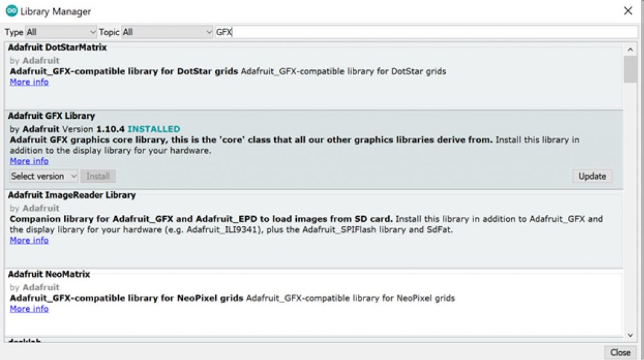Select the Adafruit ImageReader Library entry
The image size is (644, 360).
(x=72, y=195)
